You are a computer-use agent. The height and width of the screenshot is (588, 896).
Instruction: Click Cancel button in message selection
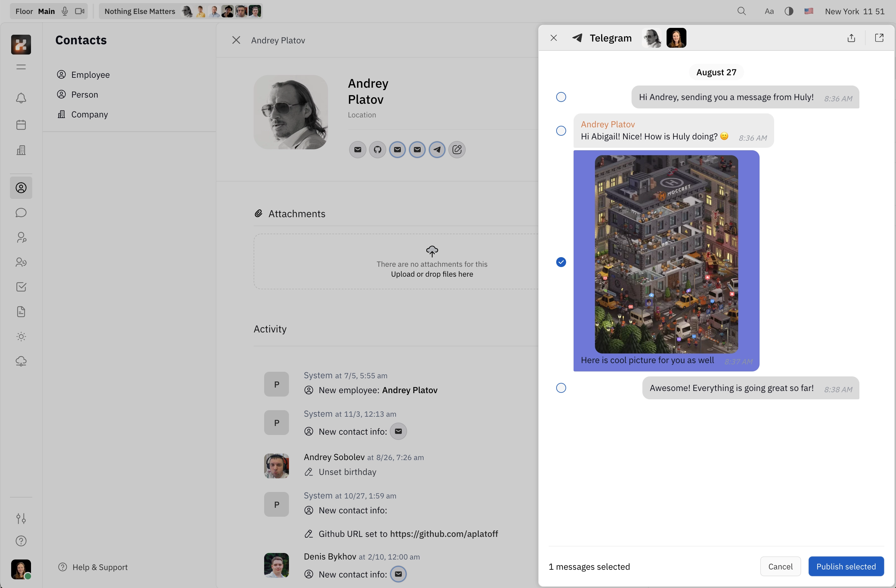pos(780,566)
